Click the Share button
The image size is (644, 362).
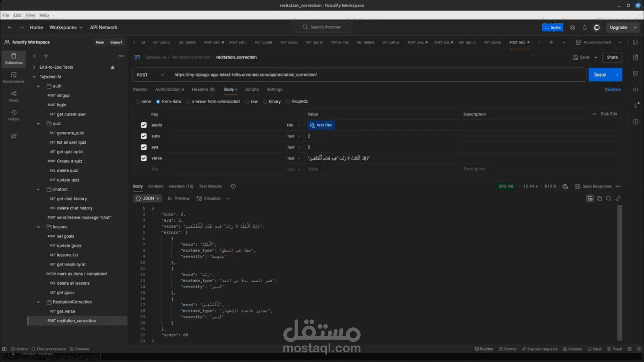(x=612, y=57)
